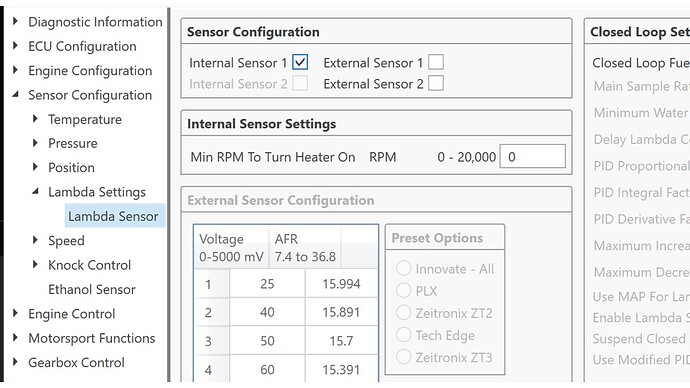Select Engine Configuration in the tree

90,71
